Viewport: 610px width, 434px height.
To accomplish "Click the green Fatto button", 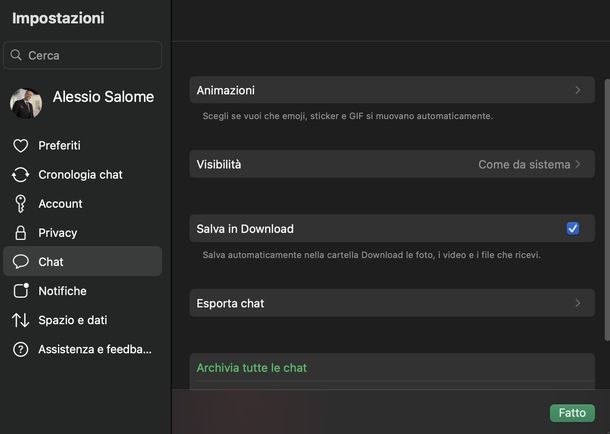I will pos(572,413).
